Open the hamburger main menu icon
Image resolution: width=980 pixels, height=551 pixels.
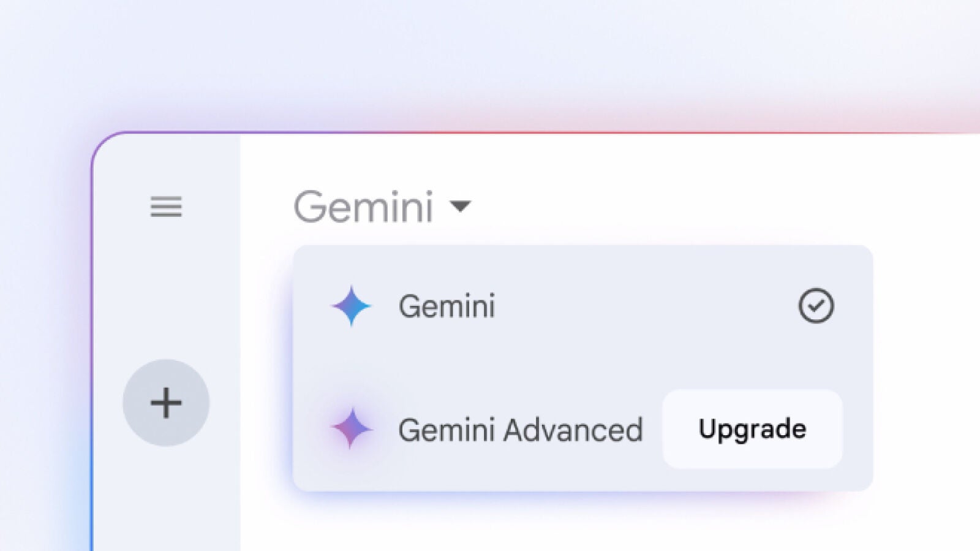(166, 207)
